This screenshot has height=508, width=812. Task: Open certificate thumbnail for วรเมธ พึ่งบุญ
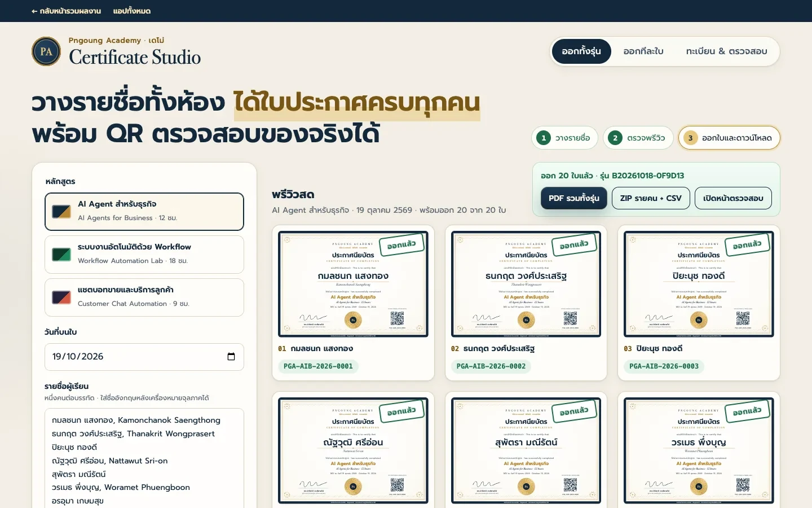coord(699,450)
